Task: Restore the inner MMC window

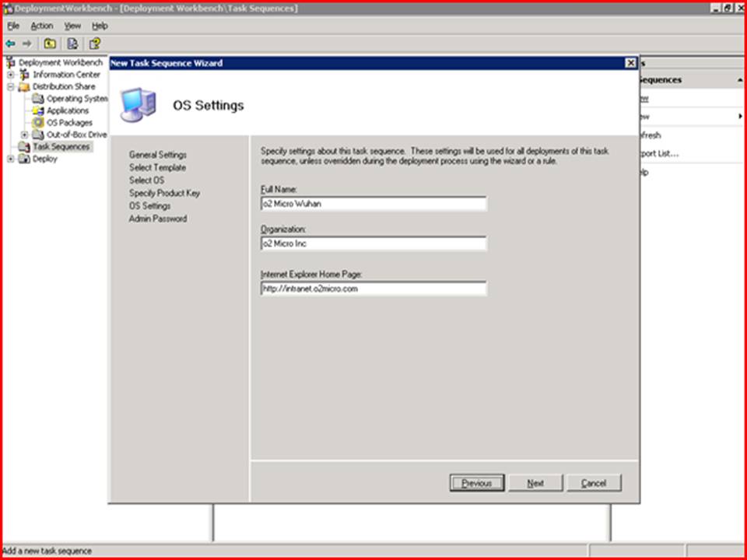Action: (x=728, y=8)
